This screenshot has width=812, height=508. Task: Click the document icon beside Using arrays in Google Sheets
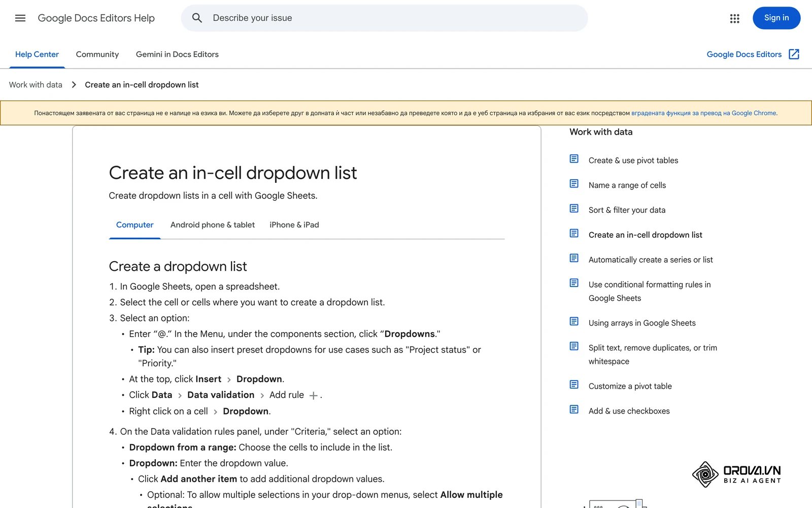pyautogui.click(x=574, y=322)
